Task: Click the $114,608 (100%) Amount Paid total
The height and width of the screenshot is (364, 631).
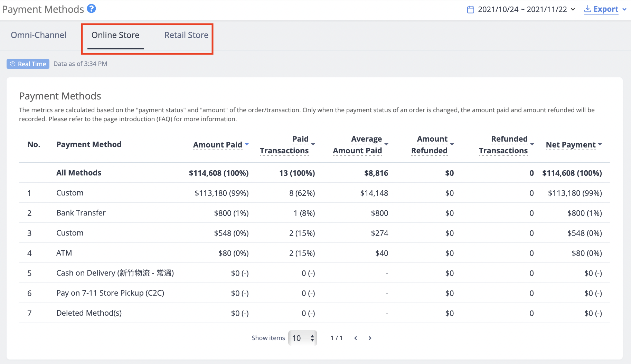Action: 219,173
